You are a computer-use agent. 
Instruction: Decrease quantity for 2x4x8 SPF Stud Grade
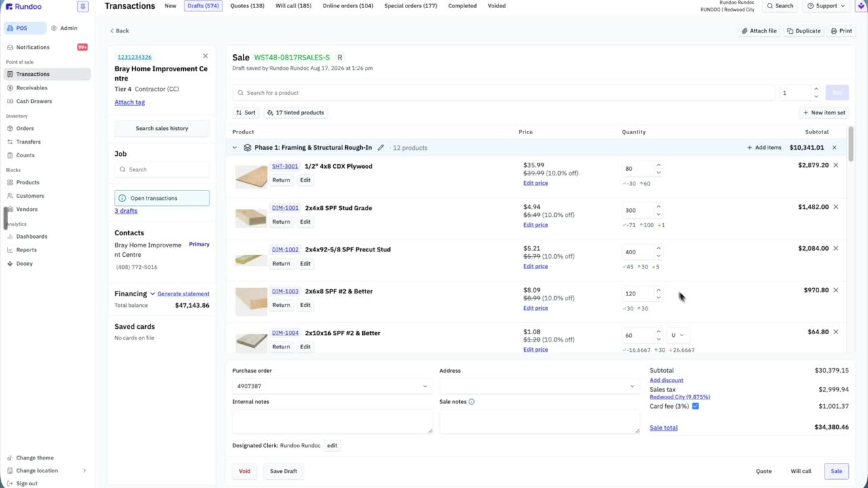tap(658, 214)
